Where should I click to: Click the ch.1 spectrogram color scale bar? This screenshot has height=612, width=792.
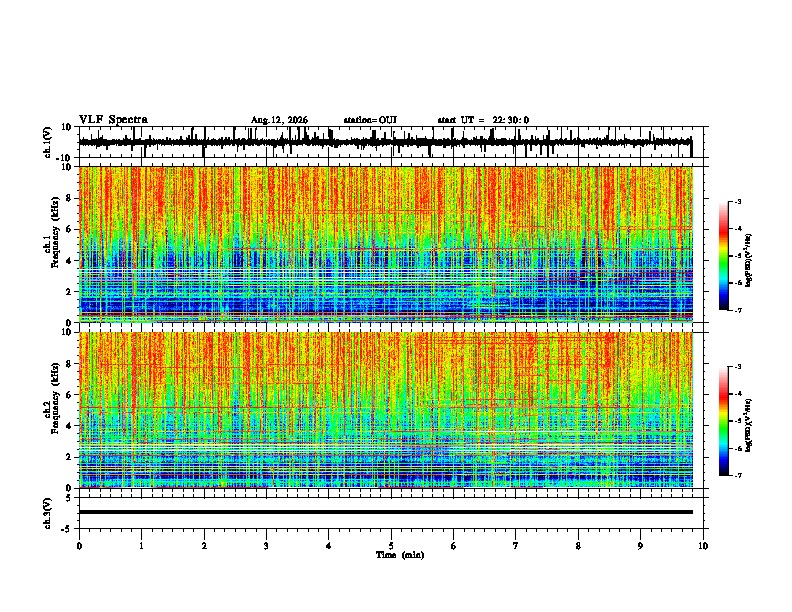tap(724, 256)
